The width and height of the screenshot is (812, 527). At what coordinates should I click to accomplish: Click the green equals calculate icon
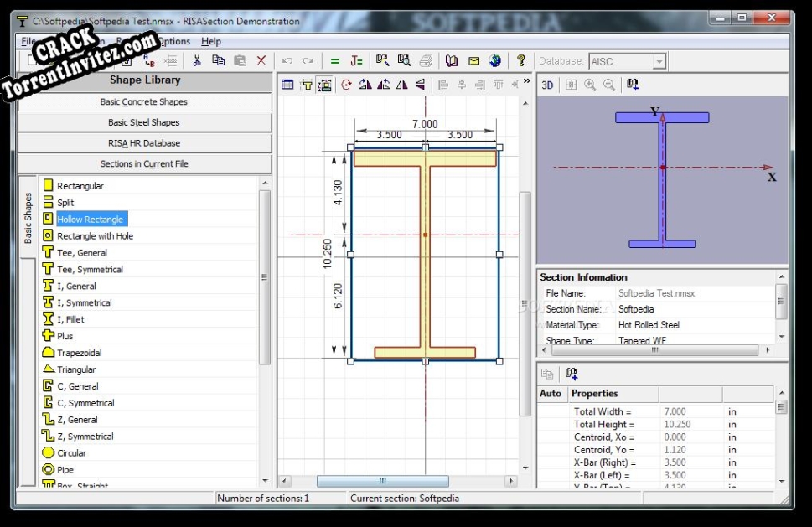click(335, 61)
